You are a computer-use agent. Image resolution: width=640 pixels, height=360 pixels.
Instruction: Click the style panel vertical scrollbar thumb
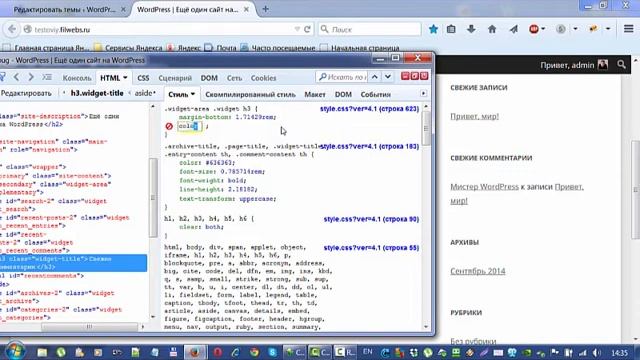tap(426, 128)
